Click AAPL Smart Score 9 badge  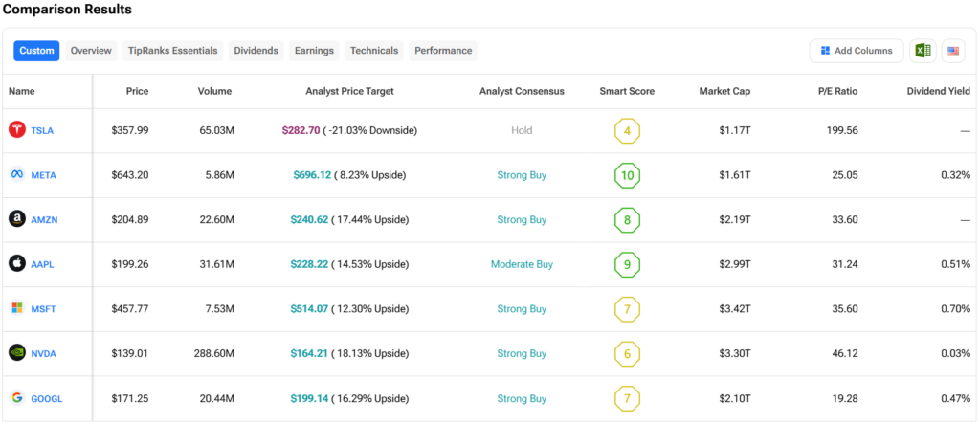627,264
